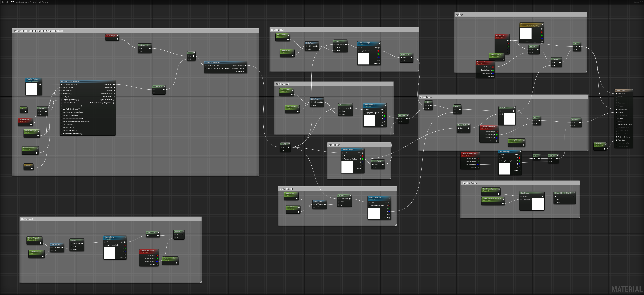This screenshot has width=644, height=295.
Task: Select the Opacity Strength Param node header
Action: click(517, 141)
